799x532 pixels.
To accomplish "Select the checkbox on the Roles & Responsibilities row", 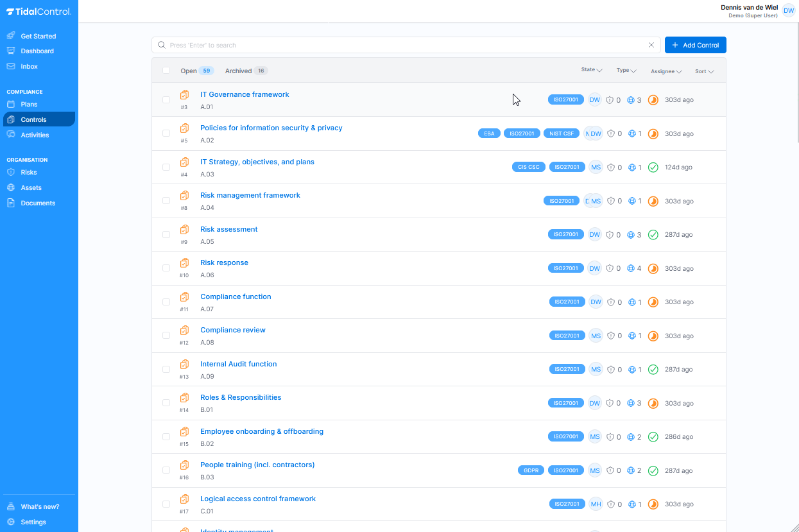I will 166,402.
